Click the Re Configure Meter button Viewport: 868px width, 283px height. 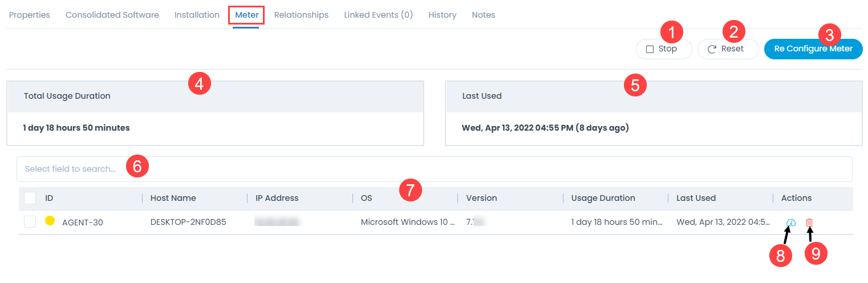pos(813,49)
